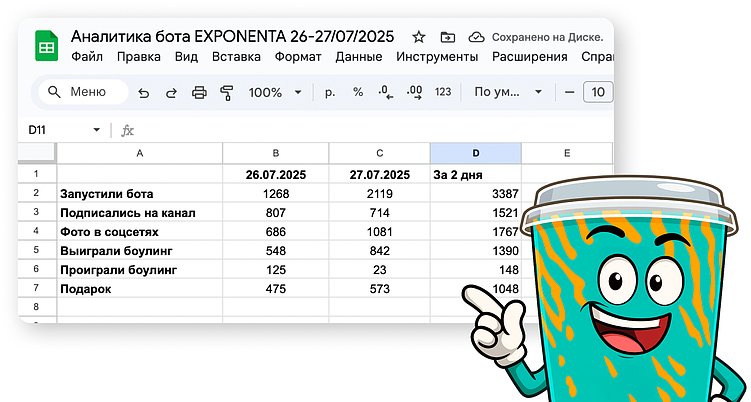Select cell with value 807
The width and height of the screenshot is (751, 402).
(x=275, y=213)
